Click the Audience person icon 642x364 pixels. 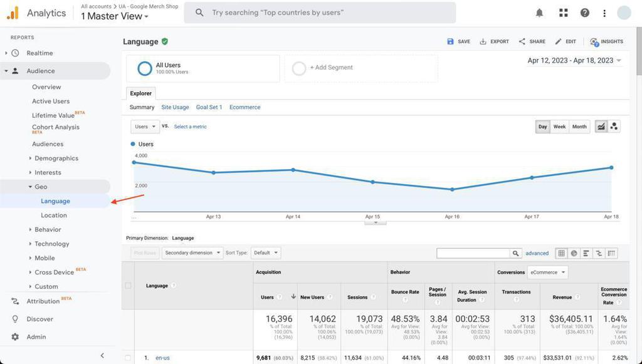click(x=15, y=71)
